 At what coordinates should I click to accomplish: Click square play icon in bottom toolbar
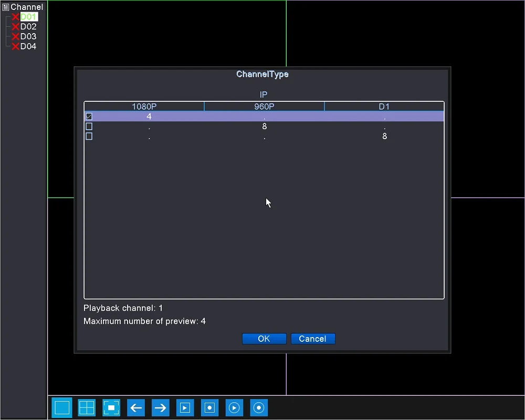tap(185, 407)
